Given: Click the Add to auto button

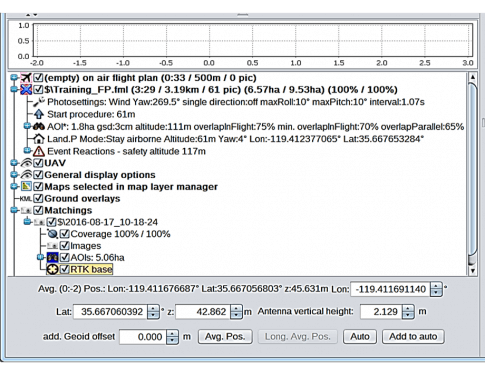Looking at the screenshot, I should tap(413, 337).
